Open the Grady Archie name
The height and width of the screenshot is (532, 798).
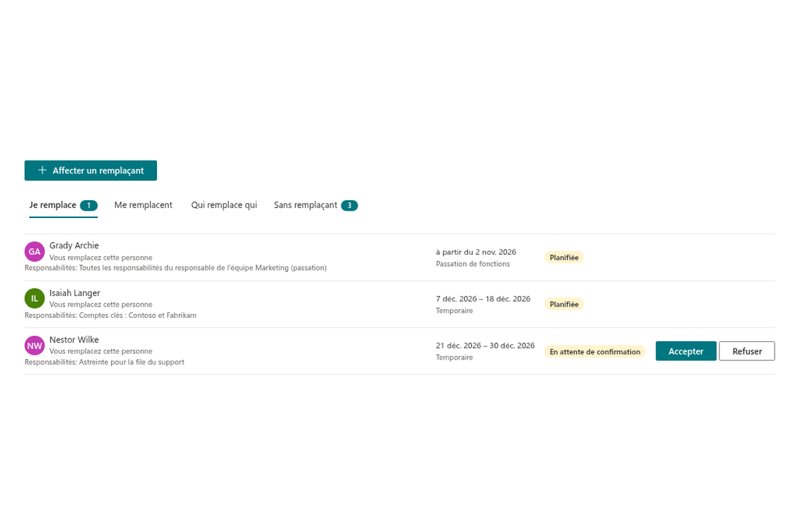(x=74, y=245)
